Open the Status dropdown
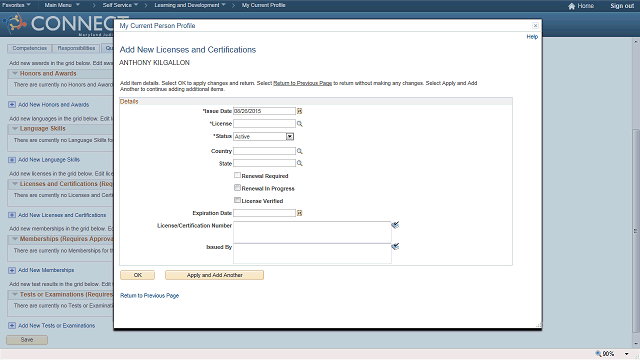This screenshot has width=640, height=360. [289, 136]
